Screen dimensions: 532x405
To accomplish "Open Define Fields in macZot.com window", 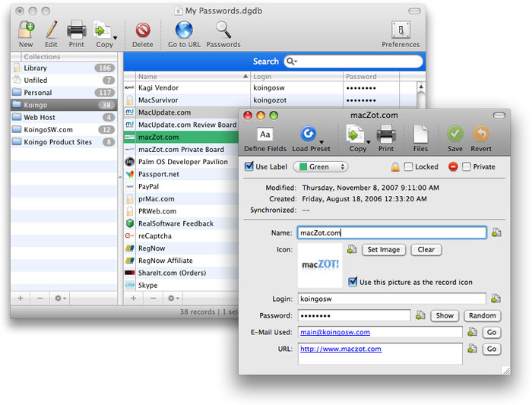I will [265, 134].
